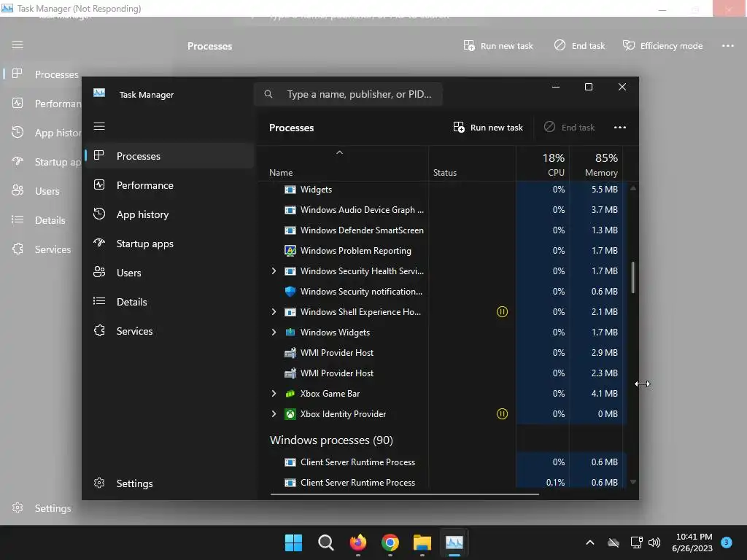Screen dimensions: 747x560
Task: Click Xbox Identity Provider icon
Action: pyautogui.click(x=290, y=414)
